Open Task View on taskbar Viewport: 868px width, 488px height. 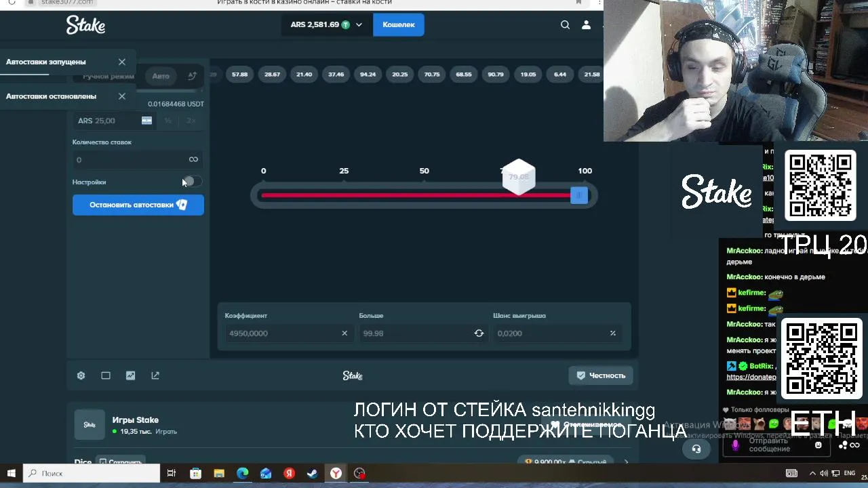172,473
